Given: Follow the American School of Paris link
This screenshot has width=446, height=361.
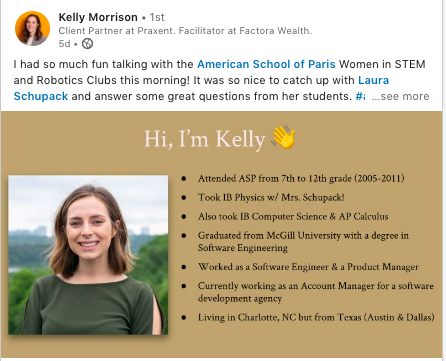Looking at the screenshot, I should tap(266, 64).
